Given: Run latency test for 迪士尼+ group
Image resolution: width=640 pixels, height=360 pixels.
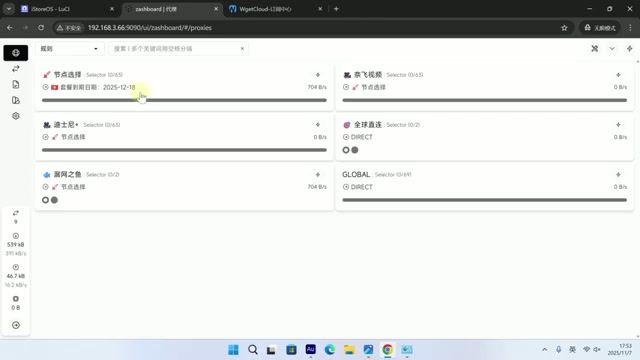Looking at the screenshot, I should point(318,124).
